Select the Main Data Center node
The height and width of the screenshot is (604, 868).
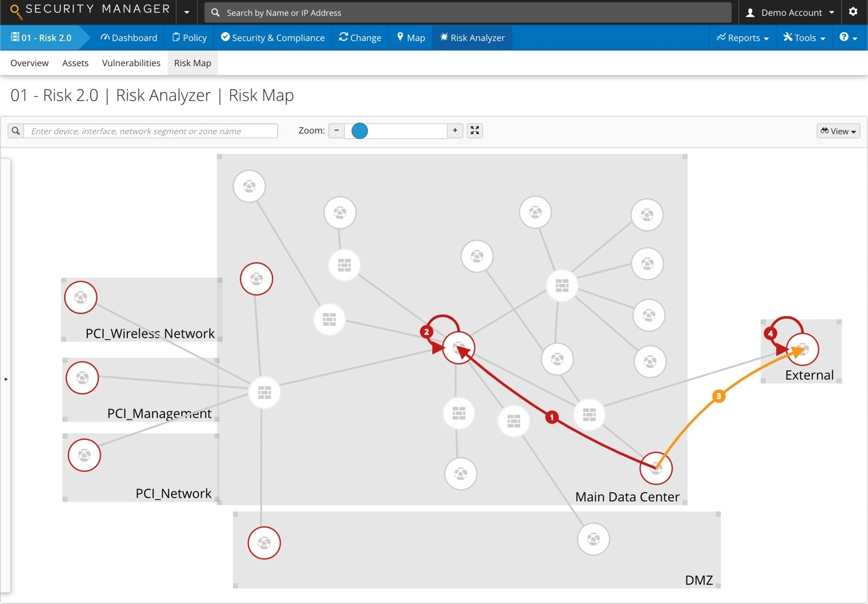655,468
